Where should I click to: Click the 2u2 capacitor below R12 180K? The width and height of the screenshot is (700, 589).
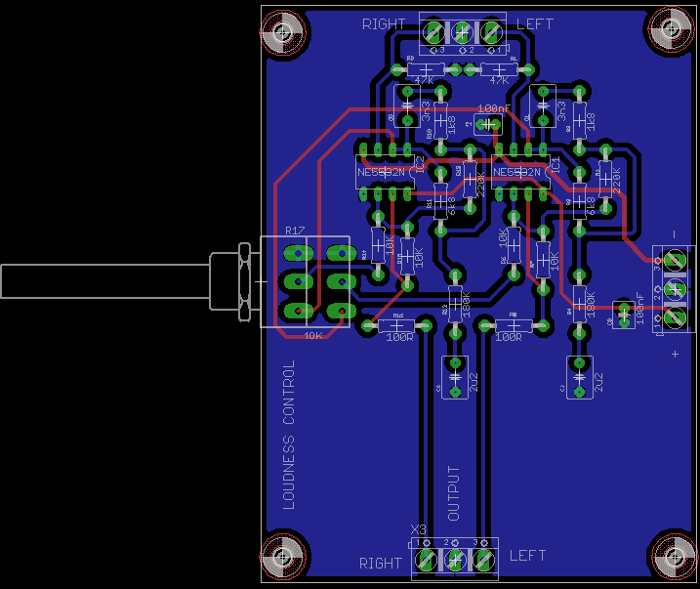click(x=455, y=378)
